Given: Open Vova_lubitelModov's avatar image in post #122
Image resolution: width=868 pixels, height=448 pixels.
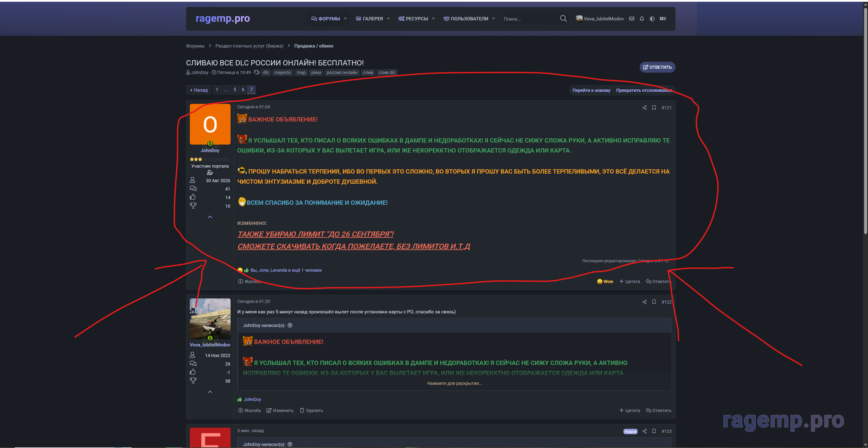Looking at the screenshot, I should tap(210, 318).
